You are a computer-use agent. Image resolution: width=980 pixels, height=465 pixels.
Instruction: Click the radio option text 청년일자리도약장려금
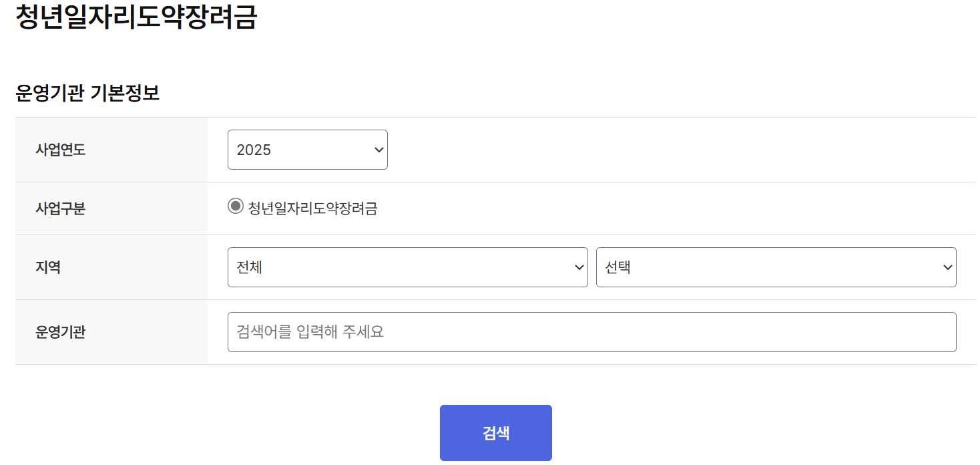[x=311, y=208]
